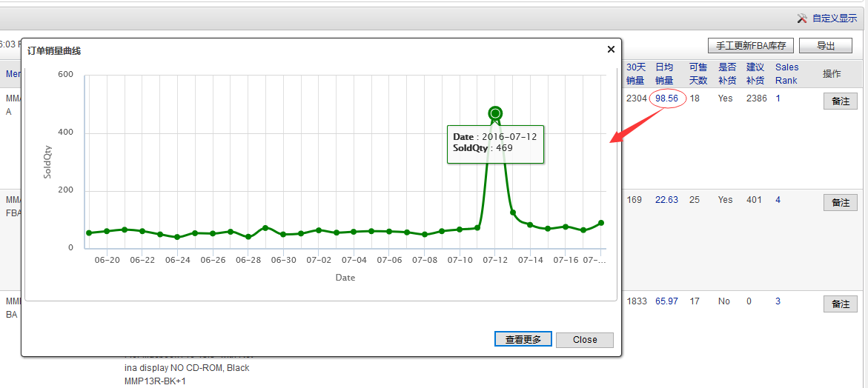
Task: Sort by the 建议补货 column header
Action: pyautogui.click(x=755, y=73)
